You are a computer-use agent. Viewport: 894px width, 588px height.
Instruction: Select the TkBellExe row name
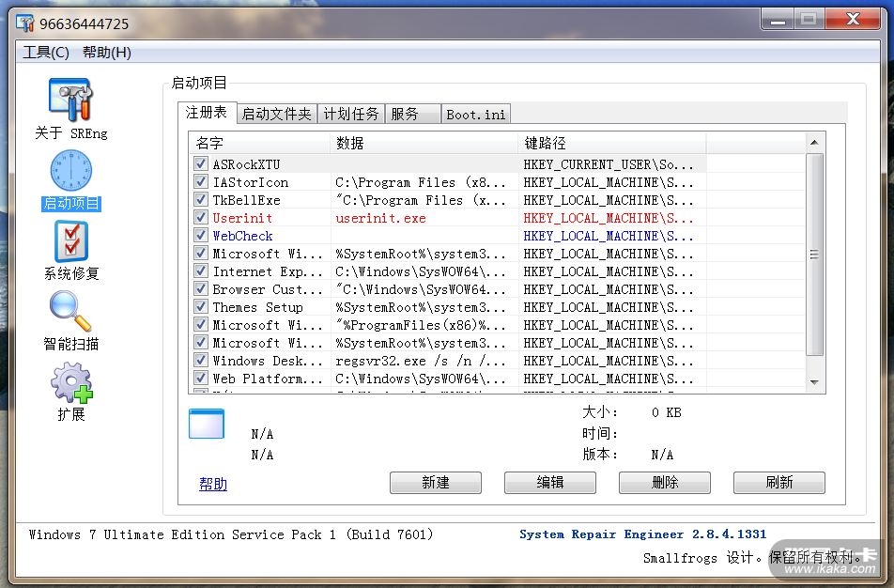click(x=246, y=200)
